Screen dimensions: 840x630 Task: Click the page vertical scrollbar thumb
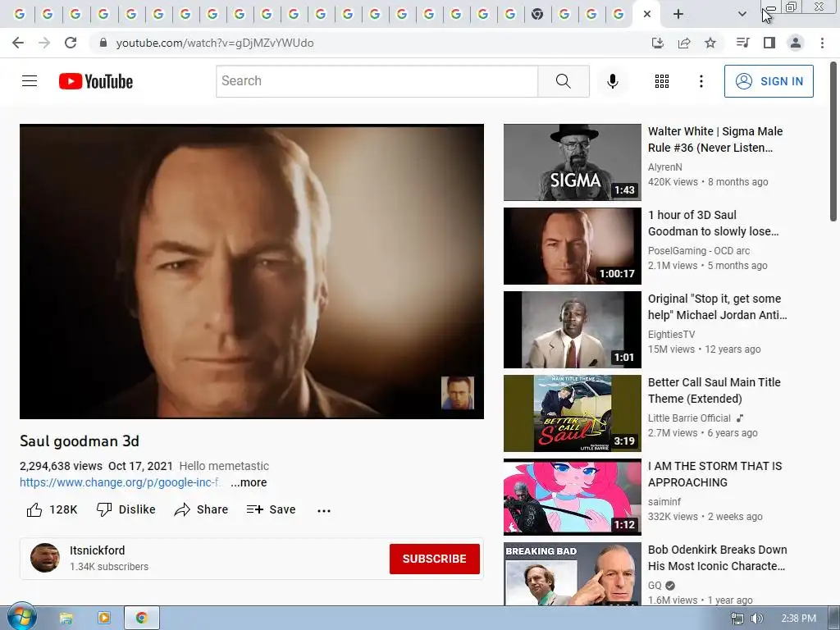[833, 140]
